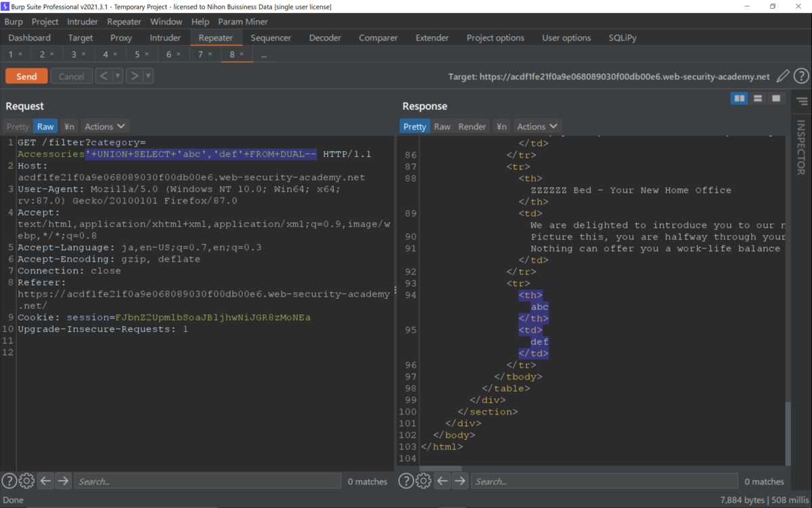Go to previous match in request search
The width and height of the screenshot is (812, 508).
[45, 481]
